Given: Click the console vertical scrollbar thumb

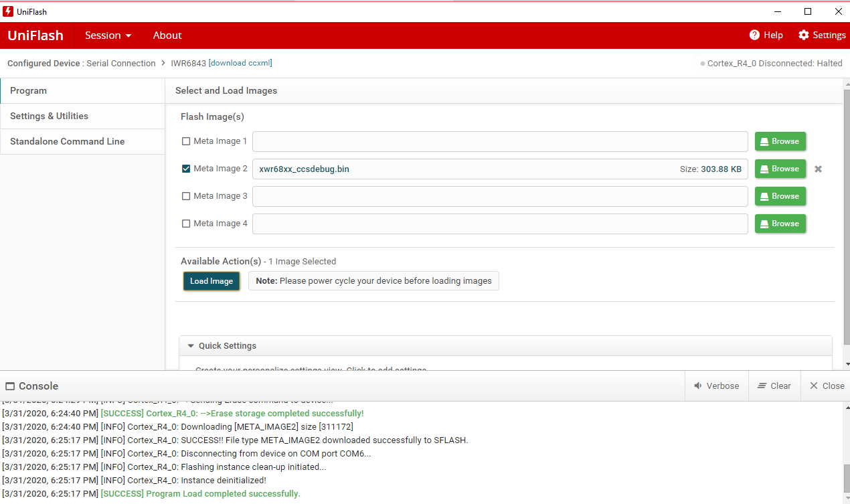Looking at the screenshot, I should (846, 479).
